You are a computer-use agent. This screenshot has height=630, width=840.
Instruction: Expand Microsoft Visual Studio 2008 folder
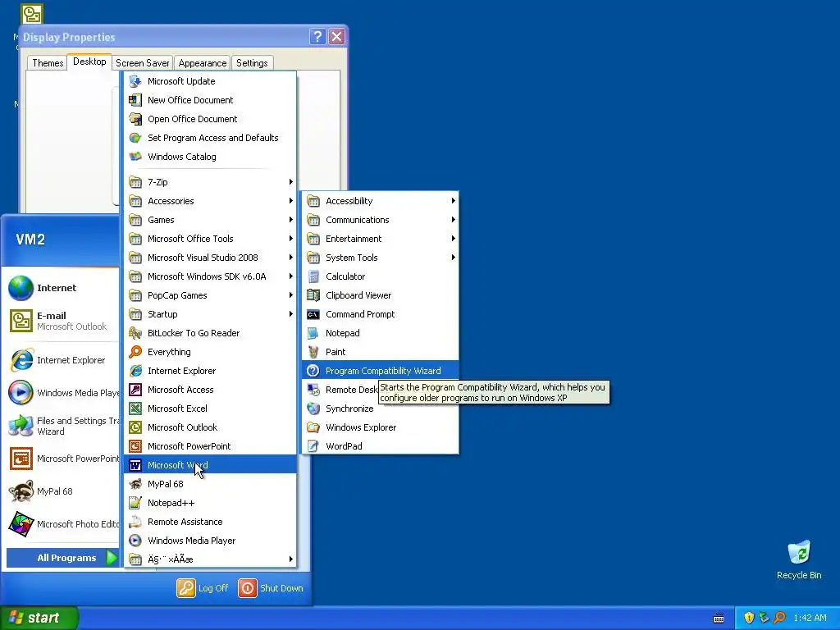click(x=210, y=258)
